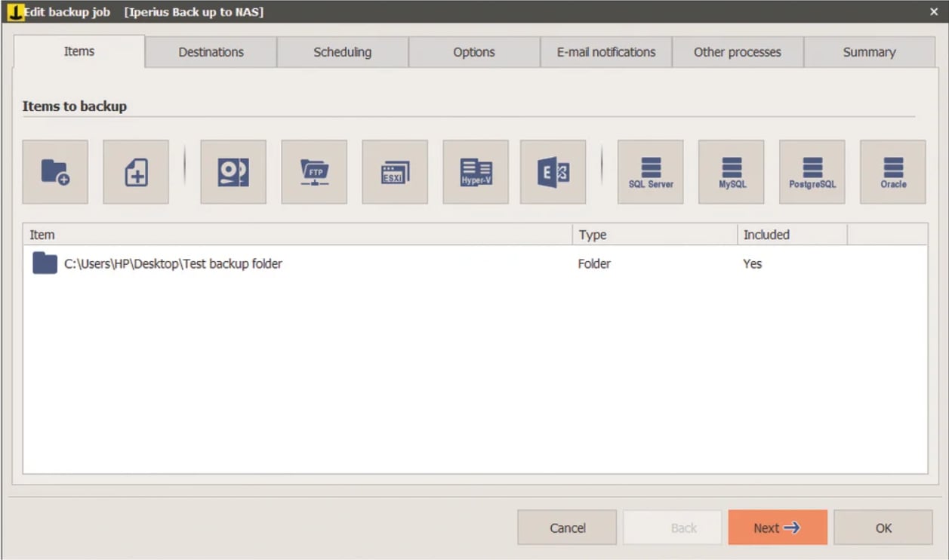
Task: Add an ESXi virtual machine backup
Action: point(395,171)
